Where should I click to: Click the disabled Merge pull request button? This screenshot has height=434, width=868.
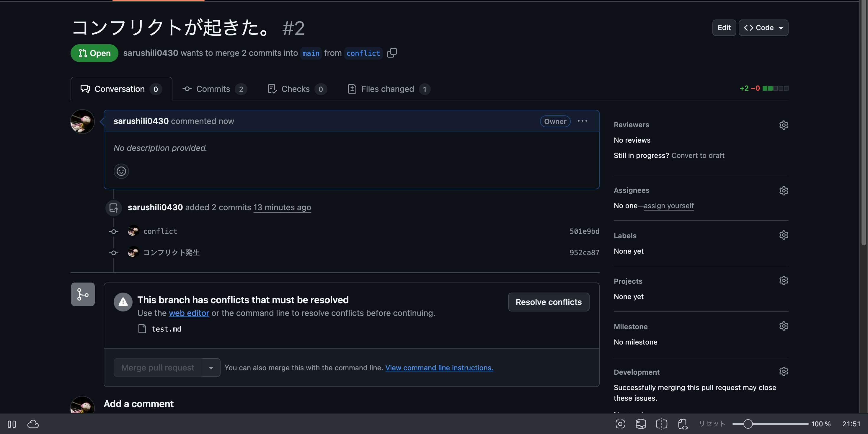[x=158, y=368]
